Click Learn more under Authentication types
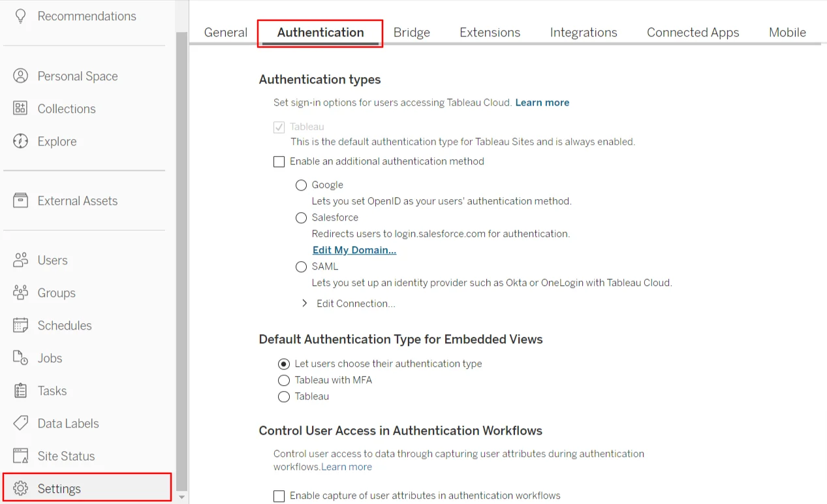Viewport: 827px width, 504px height. (542, 102)
